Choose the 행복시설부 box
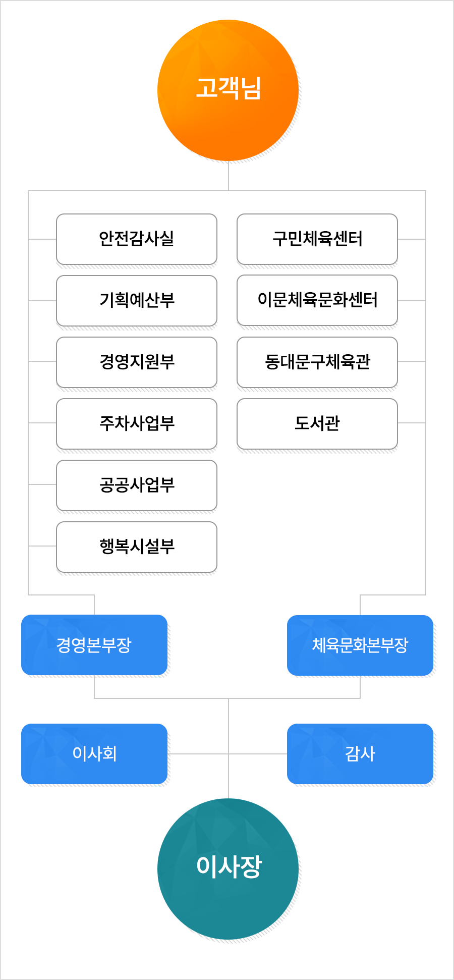The width and height of the screenshot is (454, 980). pyautogui.click(x=137, y=547)
